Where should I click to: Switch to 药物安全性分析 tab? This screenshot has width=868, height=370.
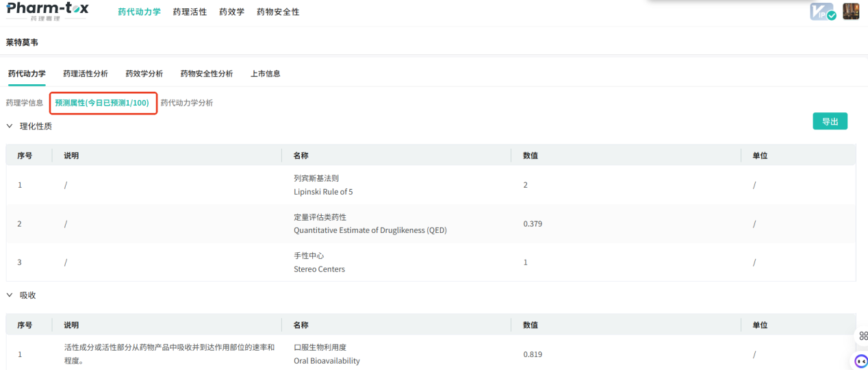[x=207, y=74]
